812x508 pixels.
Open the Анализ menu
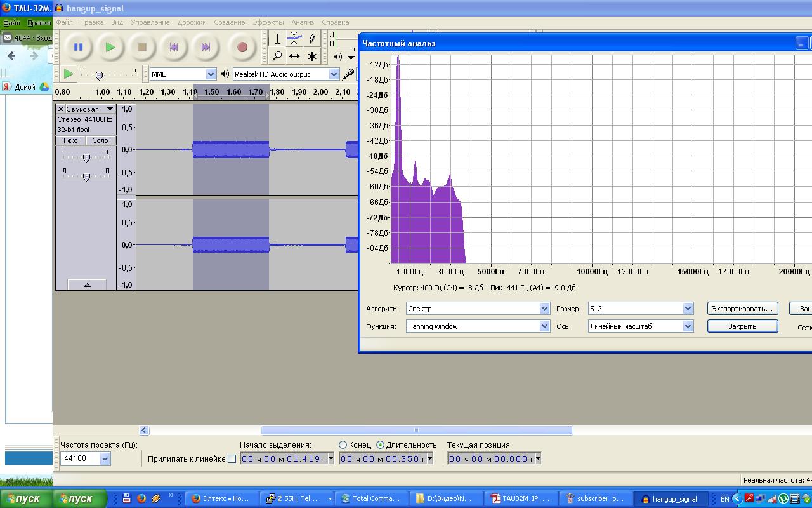pos(303,22)
